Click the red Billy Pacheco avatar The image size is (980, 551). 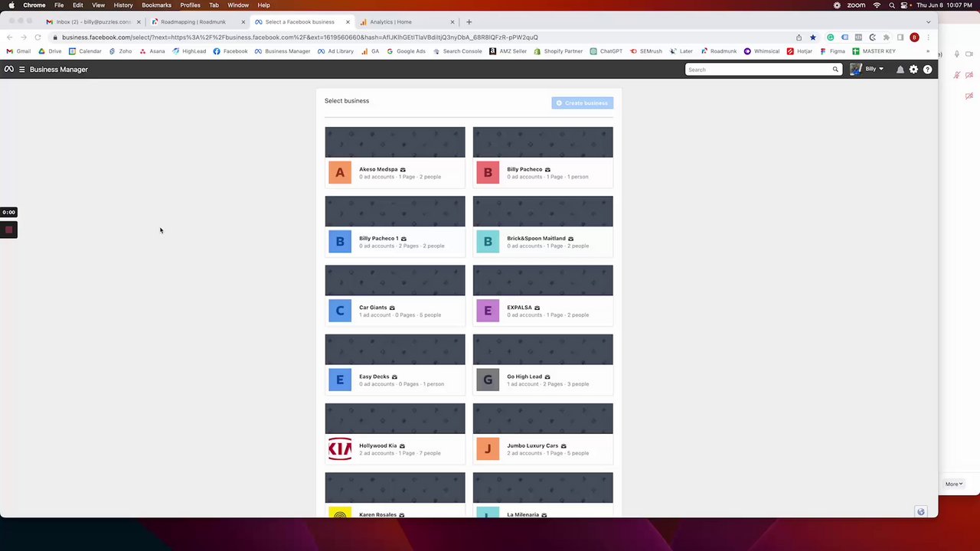[488, 173]
